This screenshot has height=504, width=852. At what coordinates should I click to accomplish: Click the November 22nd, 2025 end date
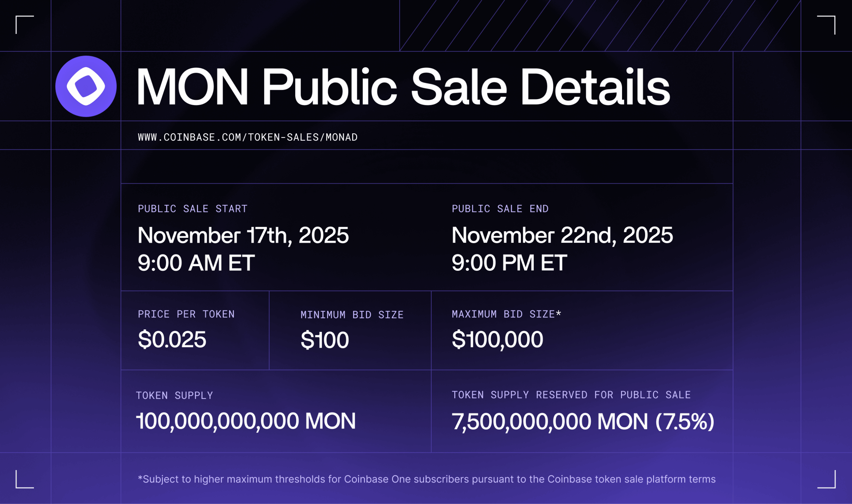(562, 235)
